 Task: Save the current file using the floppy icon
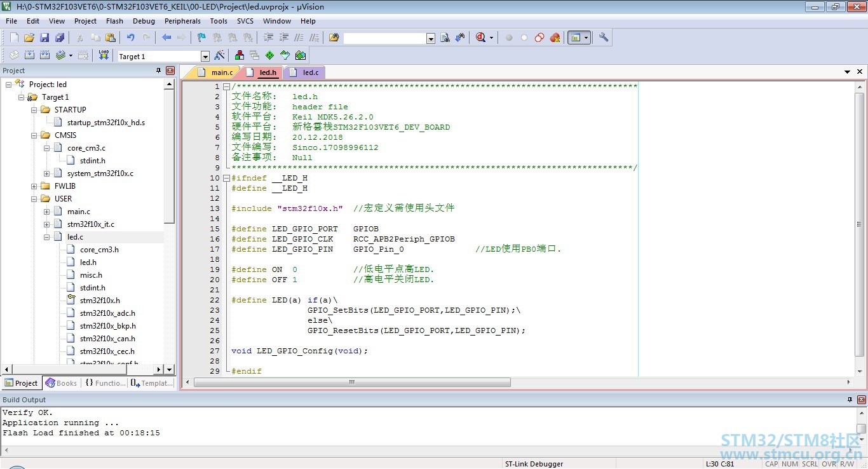44,37
